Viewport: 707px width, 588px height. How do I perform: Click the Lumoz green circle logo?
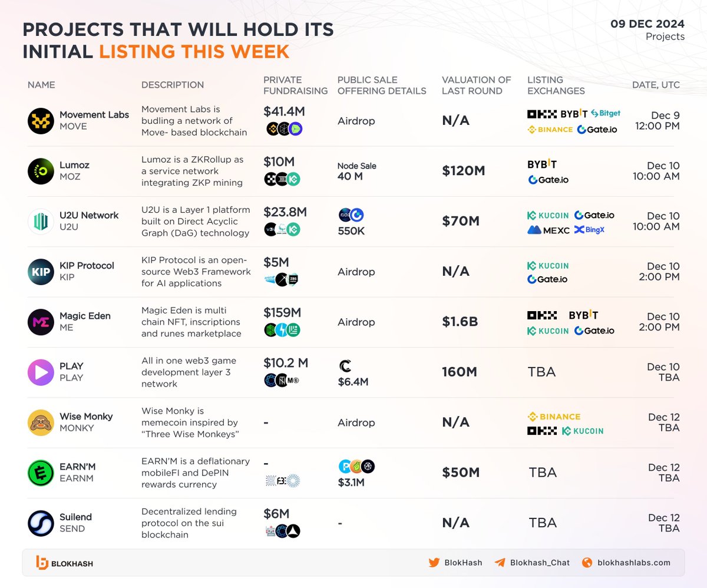point(41,171)
